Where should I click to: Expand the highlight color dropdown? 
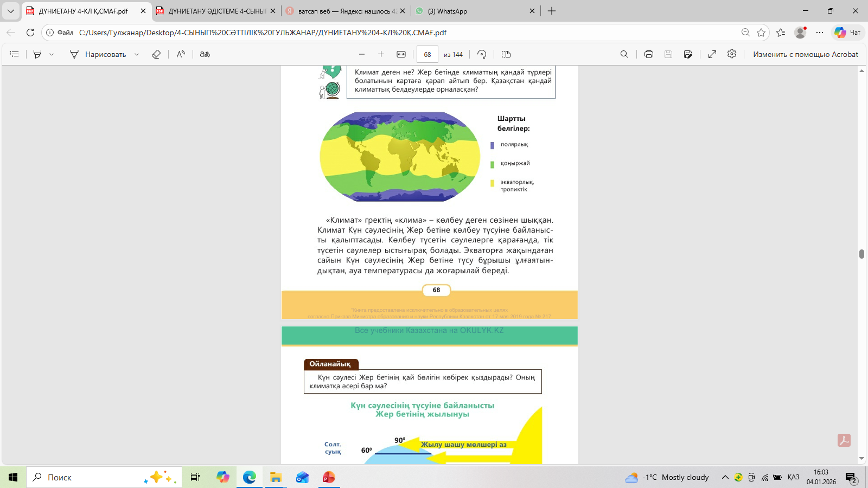(52, 54)
